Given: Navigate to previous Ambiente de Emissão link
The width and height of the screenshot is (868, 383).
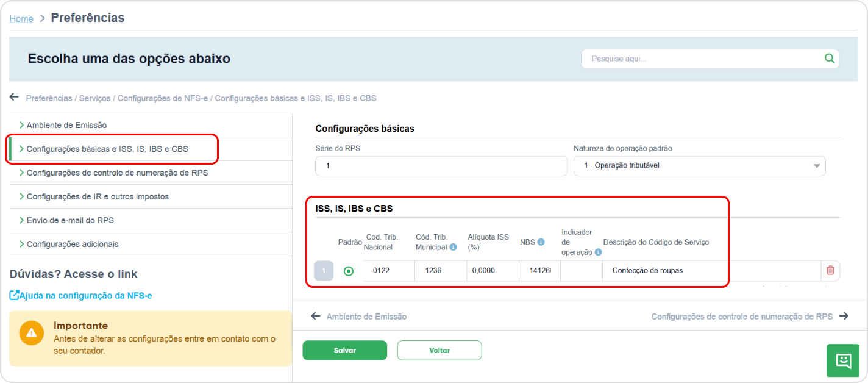Looking at the screenshot, I should [x=366, y=317].
